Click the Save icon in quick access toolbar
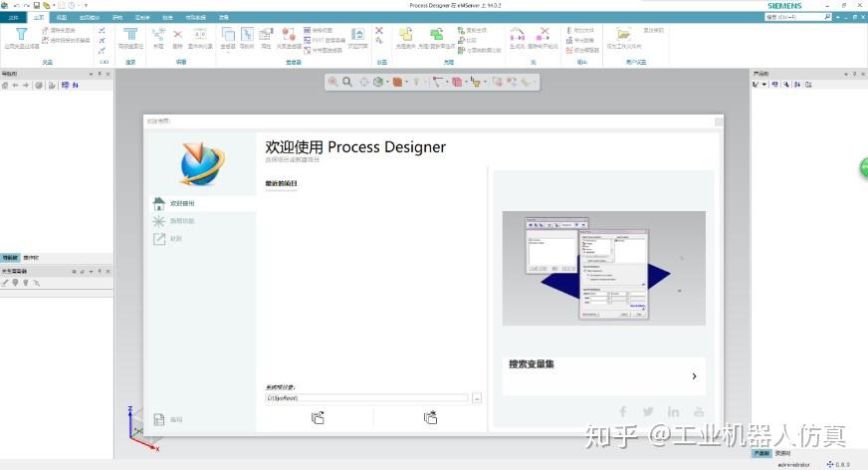This screenshot has width=868, height=470. [x=37, y=5]
